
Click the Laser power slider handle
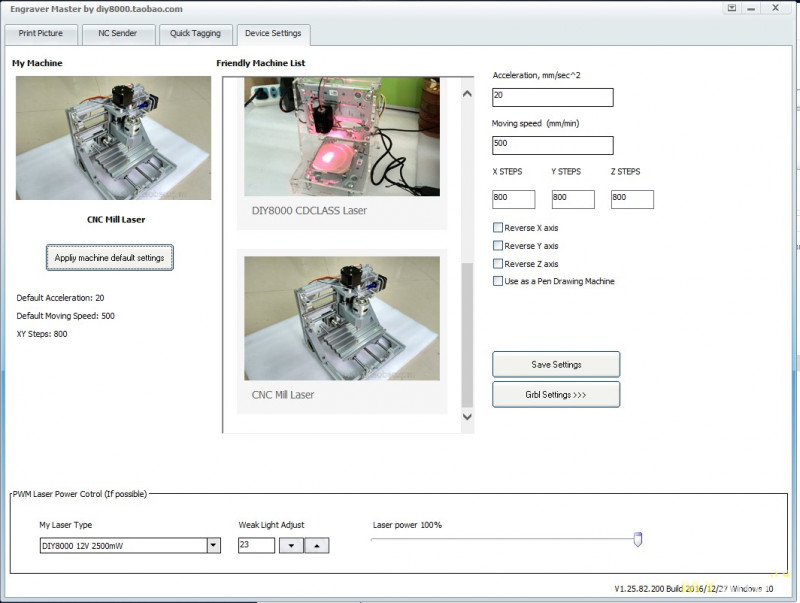[638, 539]
